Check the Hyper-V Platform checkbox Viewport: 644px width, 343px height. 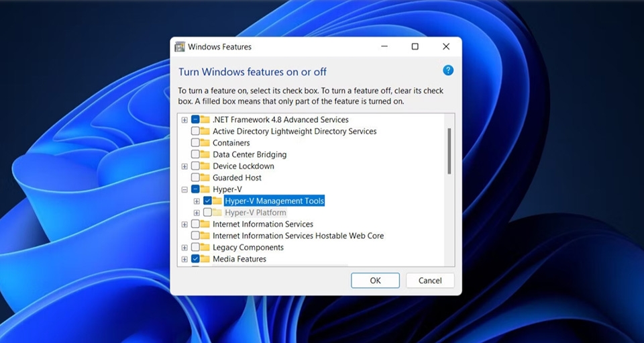207,213
